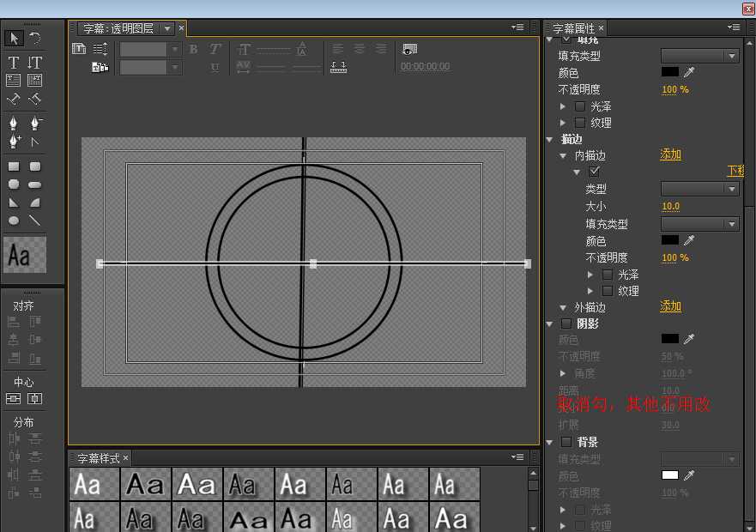Enable the 阴影 shadow checkbox

[x=566, y=323]
